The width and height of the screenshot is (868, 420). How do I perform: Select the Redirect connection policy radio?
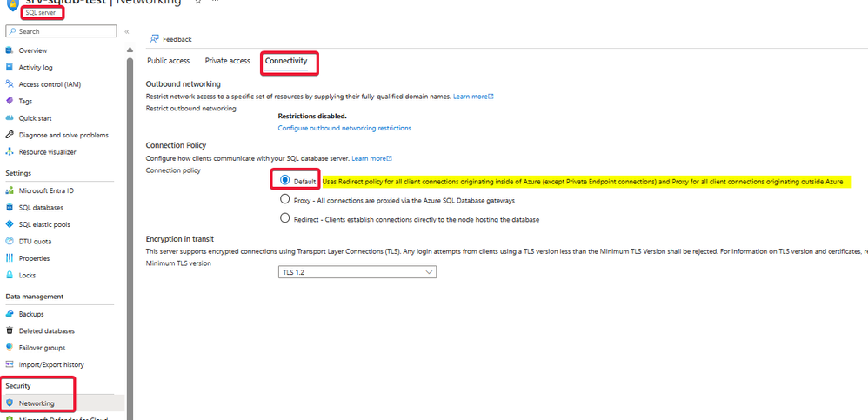(285, 218)
